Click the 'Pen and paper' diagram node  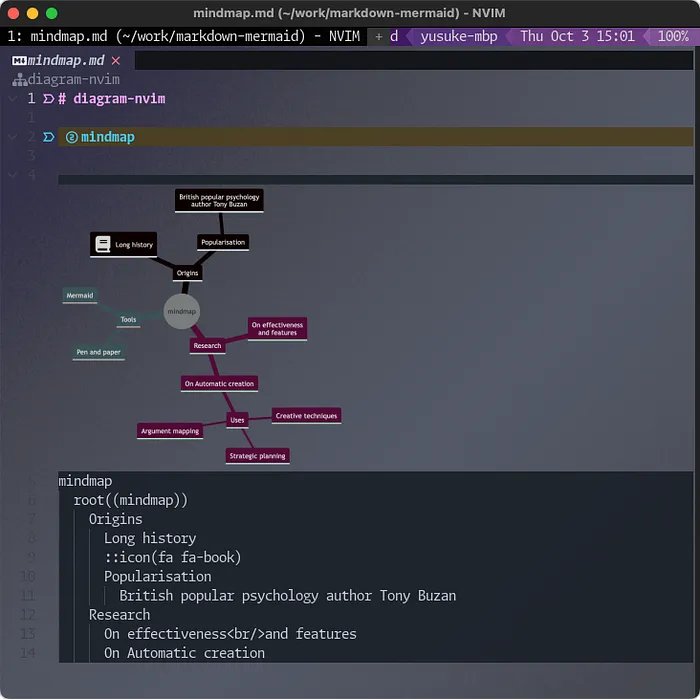[98, 352]
